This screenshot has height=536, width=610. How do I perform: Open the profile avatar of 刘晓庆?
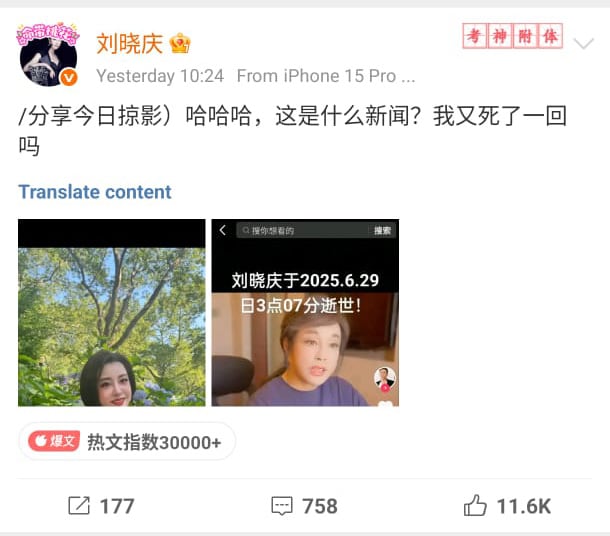(48, 55)
